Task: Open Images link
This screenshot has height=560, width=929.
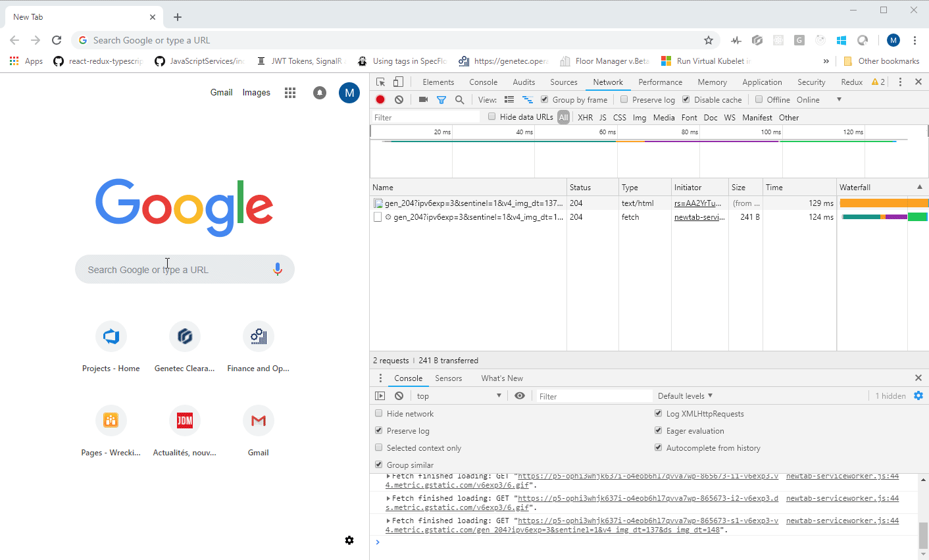Action: coord(257,93)
